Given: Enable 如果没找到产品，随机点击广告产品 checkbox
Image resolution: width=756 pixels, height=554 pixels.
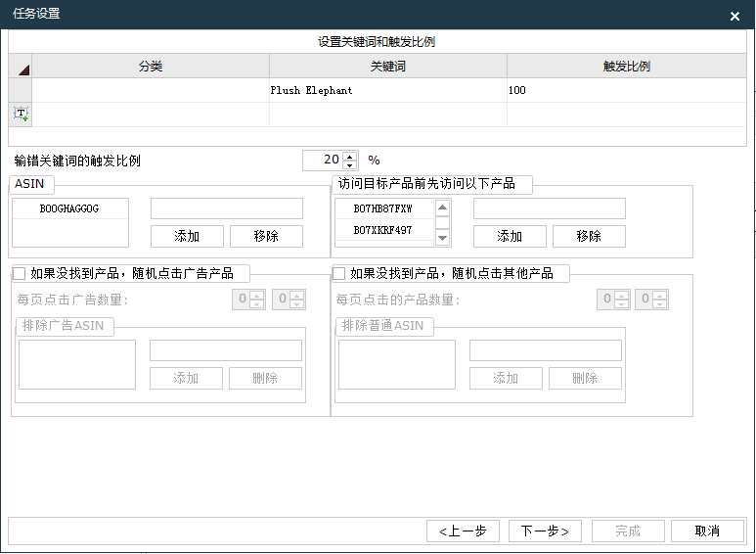Looking at the screenshot, I should pyautogui.click(x=20, y=274).
